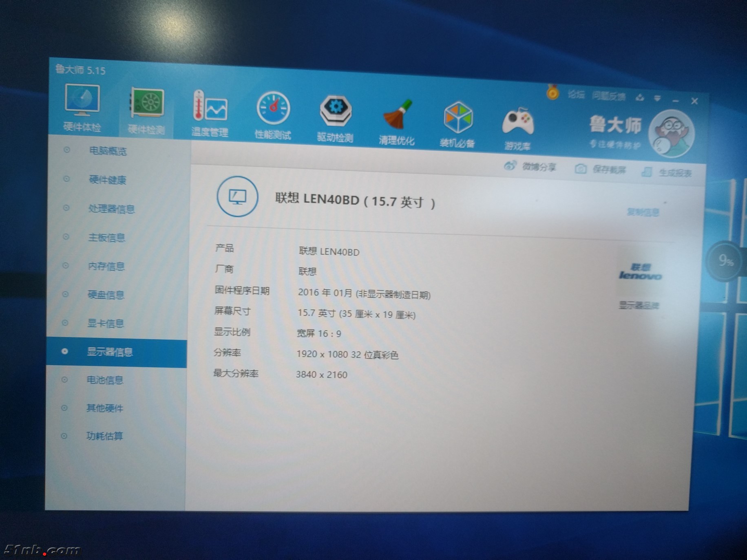
Task: Click 保存截屏 to save screenshot
Action: tap(609, 170)
